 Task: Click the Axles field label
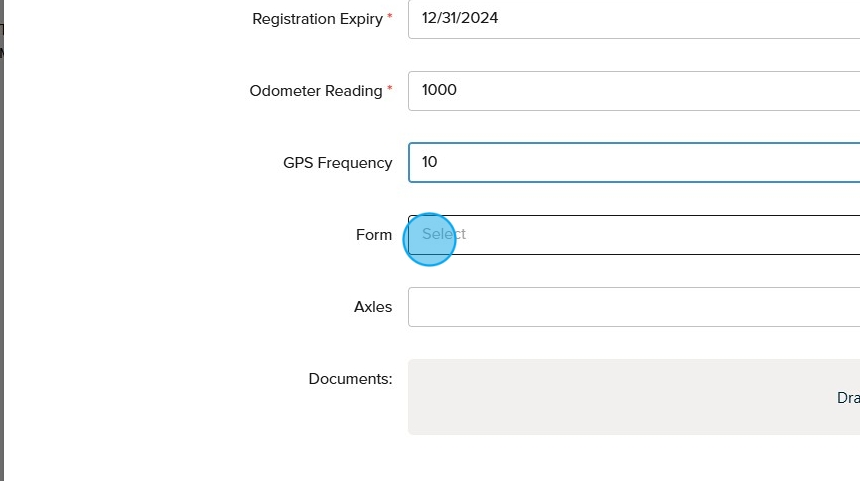[373, 307]
